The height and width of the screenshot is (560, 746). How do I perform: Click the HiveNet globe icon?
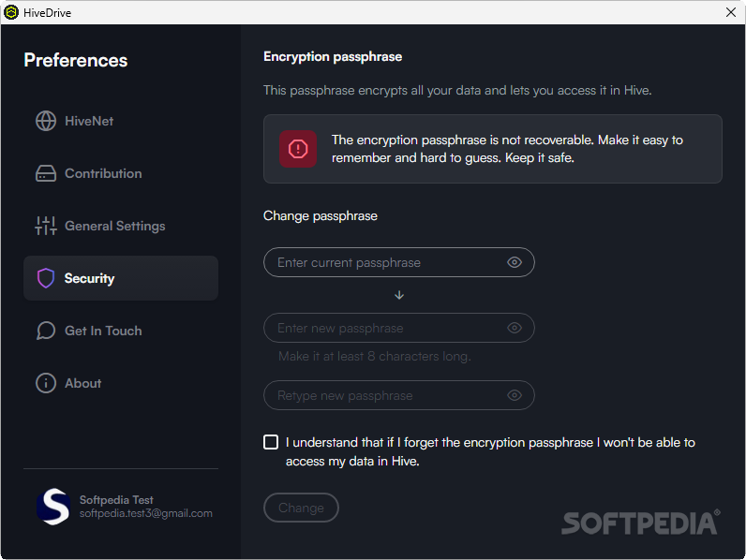46,121
